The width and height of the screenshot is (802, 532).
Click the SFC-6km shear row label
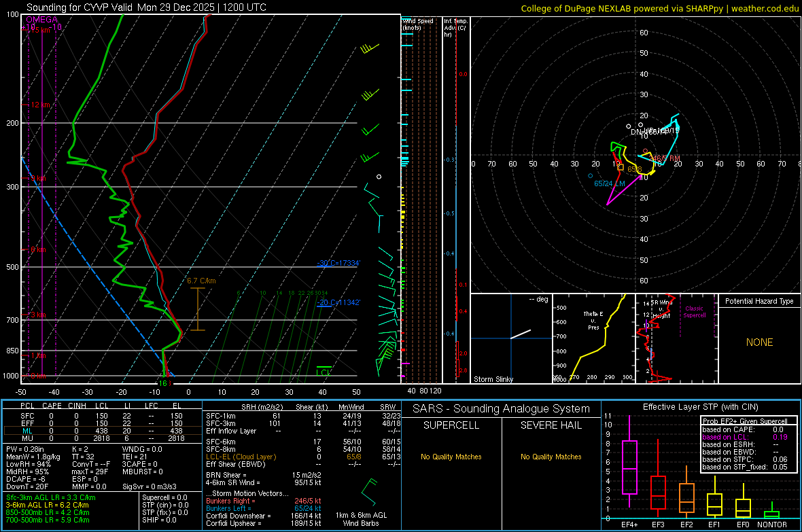click(x=221, y=442)
